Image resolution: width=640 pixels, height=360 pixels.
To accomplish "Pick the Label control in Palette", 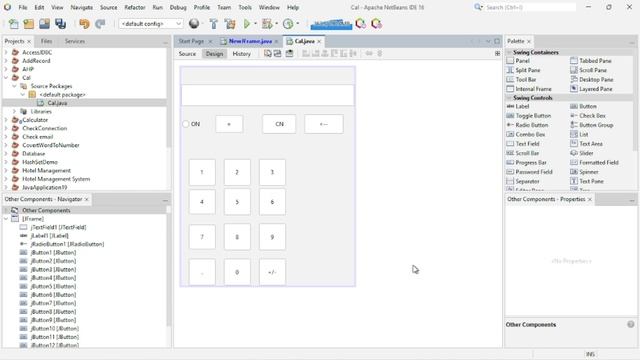I will [518, 107].
